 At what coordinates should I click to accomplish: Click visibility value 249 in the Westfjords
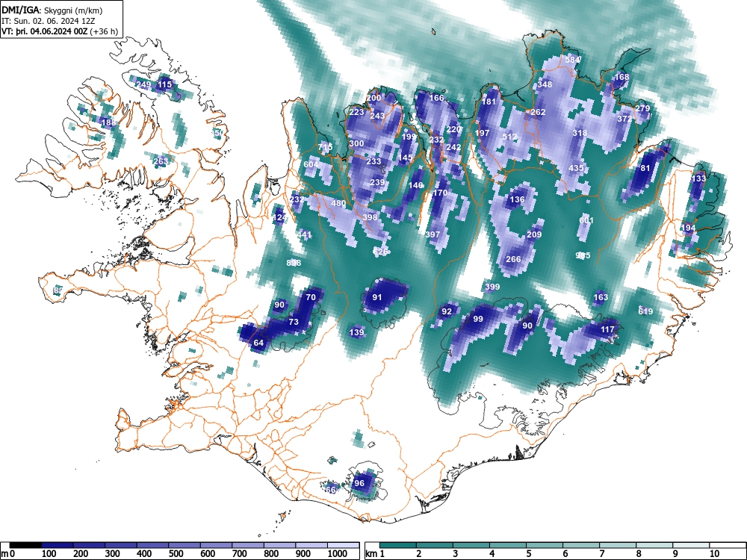tap(143, 84)
